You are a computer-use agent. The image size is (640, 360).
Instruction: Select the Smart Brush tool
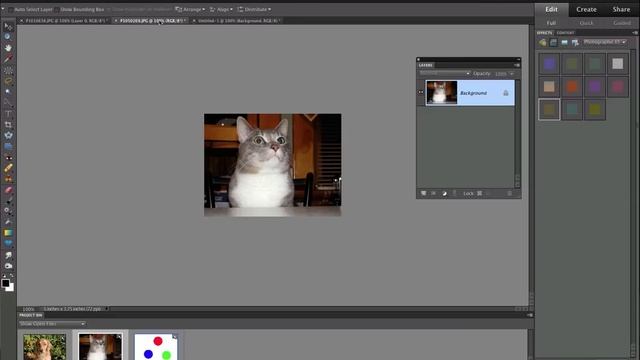pos(8,211)
